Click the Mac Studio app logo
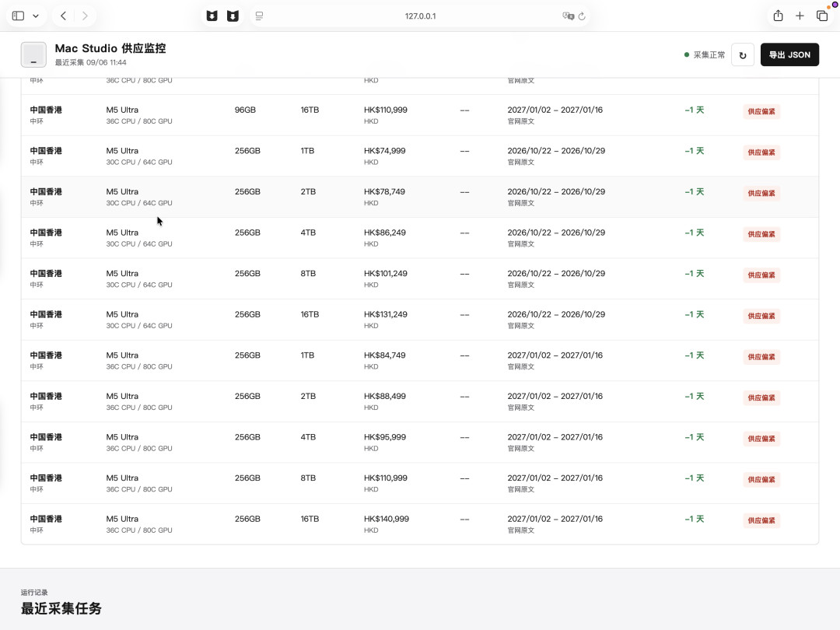840x630 pixels. coord(33,54)
